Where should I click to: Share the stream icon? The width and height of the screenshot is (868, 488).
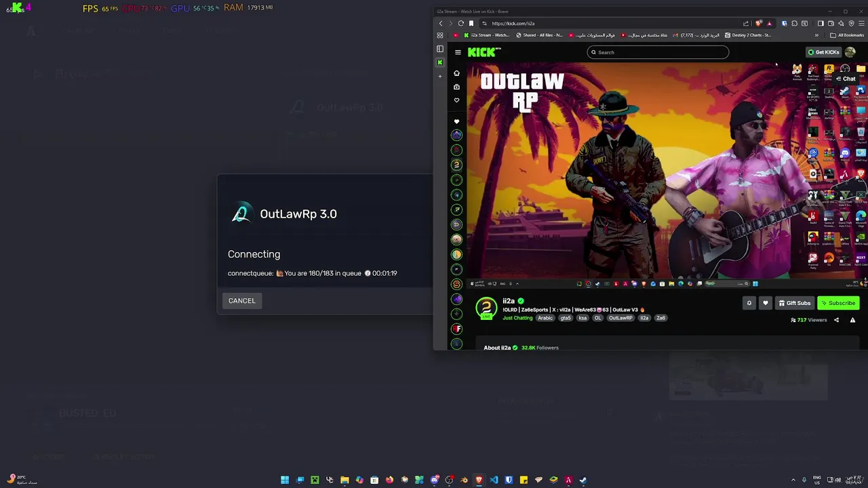pos(836,320)
